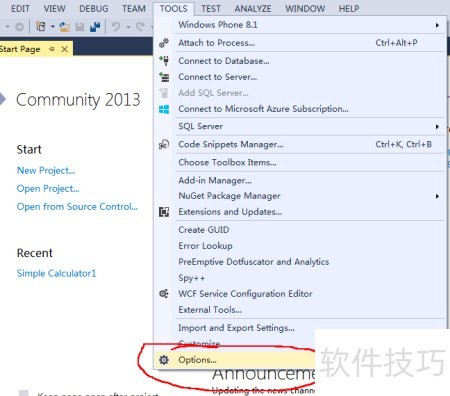Open the VIEW menu

54,8
